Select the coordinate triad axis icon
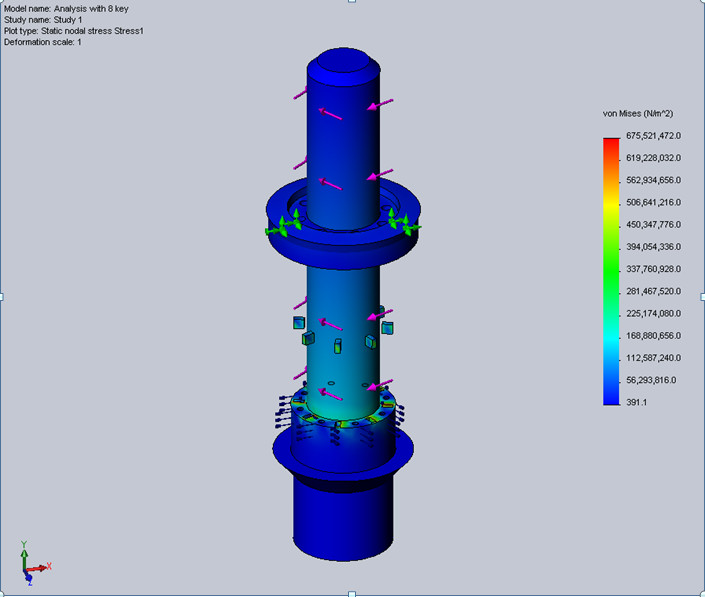The width and height of the screenshot is (705, 597). pos(35,563)
